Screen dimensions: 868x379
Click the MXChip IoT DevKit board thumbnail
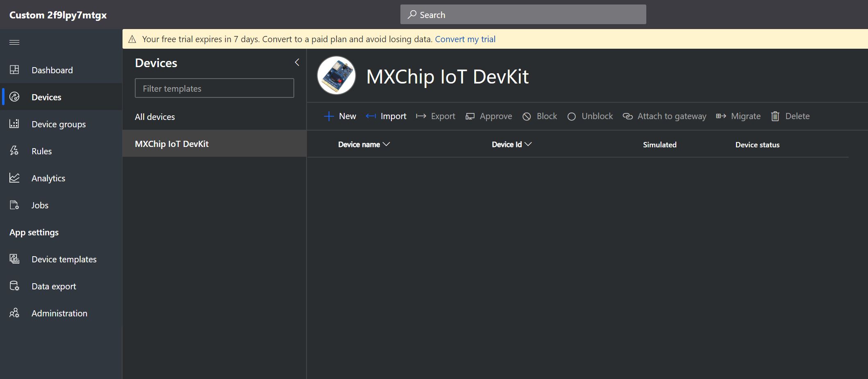click(336, 76)
